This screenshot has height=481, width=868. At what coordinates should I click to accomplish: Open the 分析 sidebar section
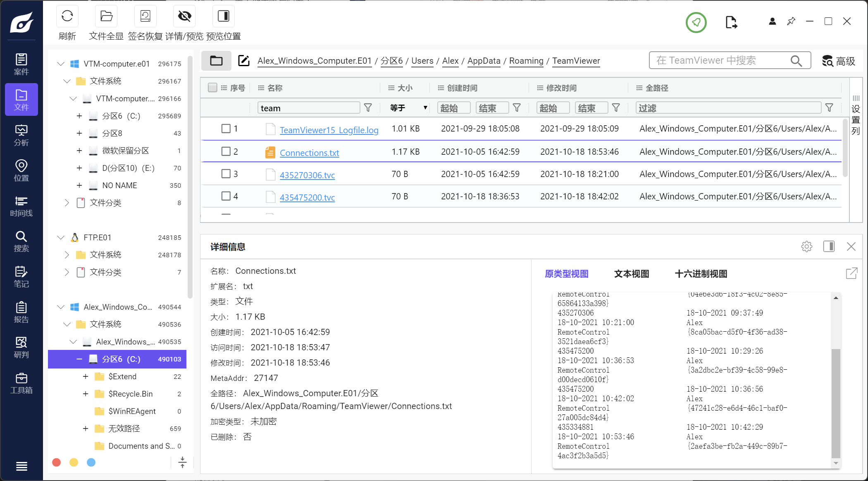[21, 135]
